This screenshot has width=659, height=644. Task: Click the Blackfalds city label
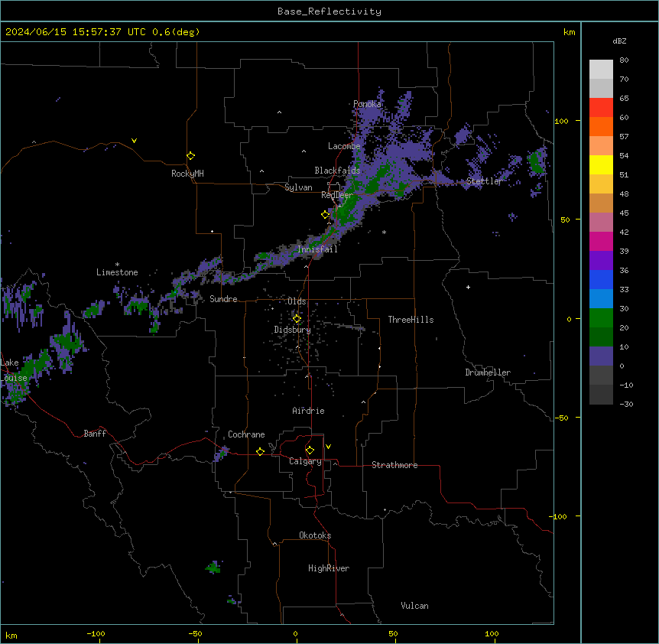coord(337,171)
